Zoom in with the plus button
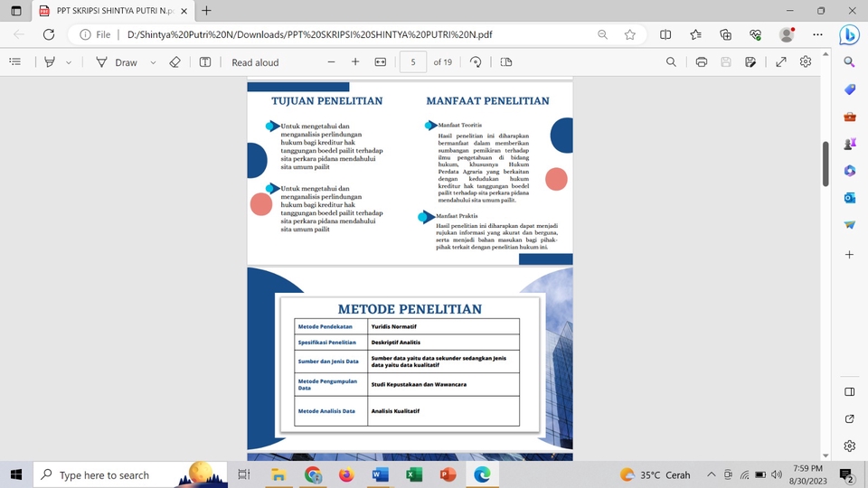Screen dimensions: 868x488 coord(355,62)
